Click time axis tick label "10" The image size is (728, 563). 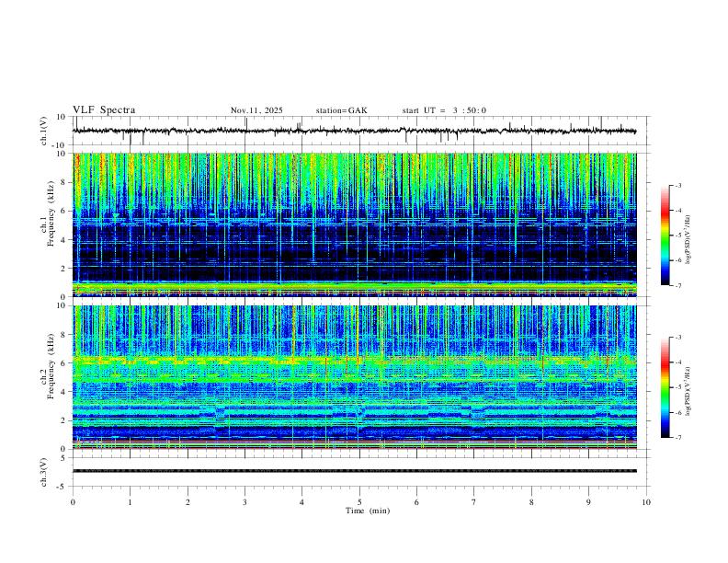pyautogui.click(x=646, y=502)
